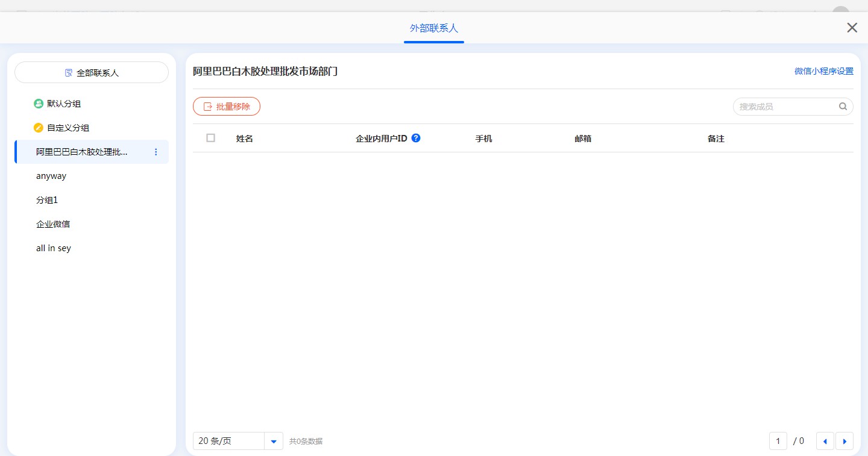This screenshot has width=868, height=456.
Task: Open the 20 条/页 page size dropdown
Action: coord(274,441)
